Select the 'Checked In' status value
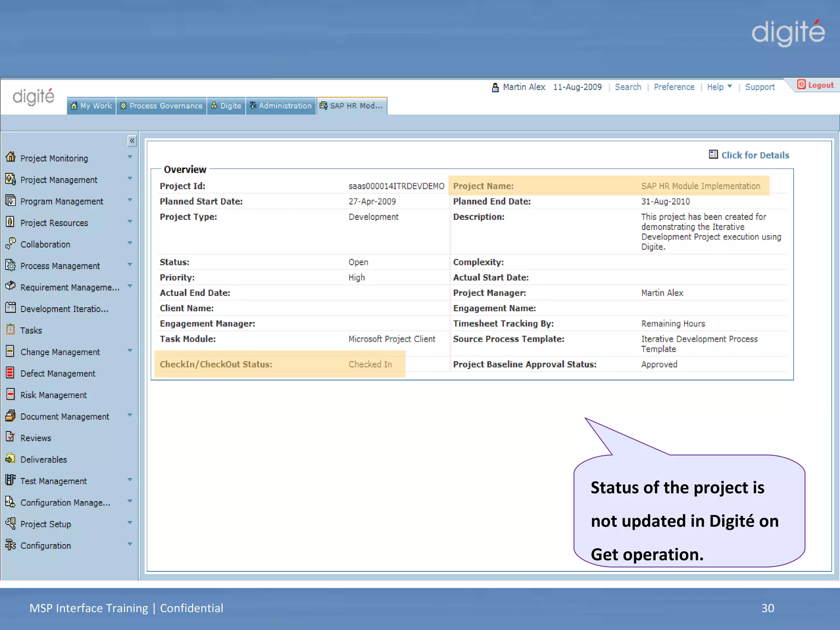 point(370,364)
